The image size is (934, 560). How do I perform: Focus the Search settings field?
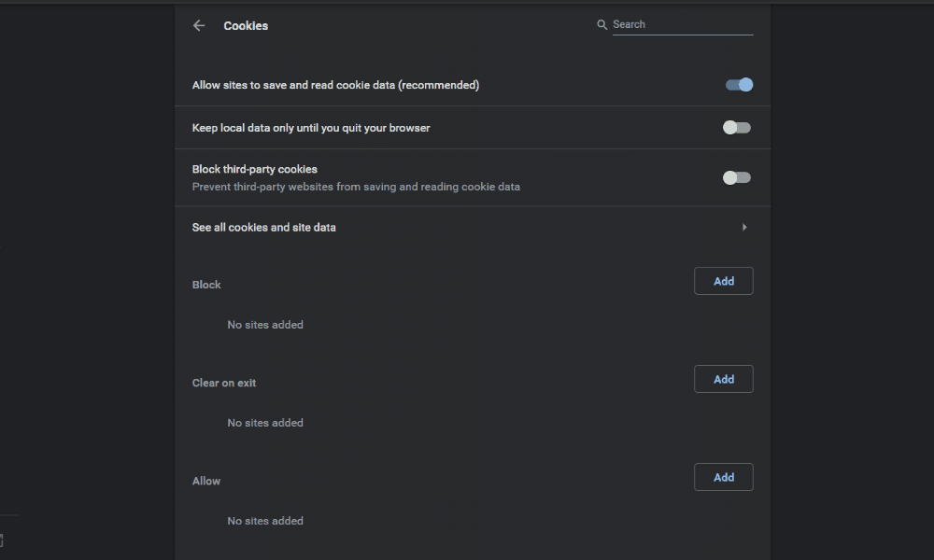point(683,24)
